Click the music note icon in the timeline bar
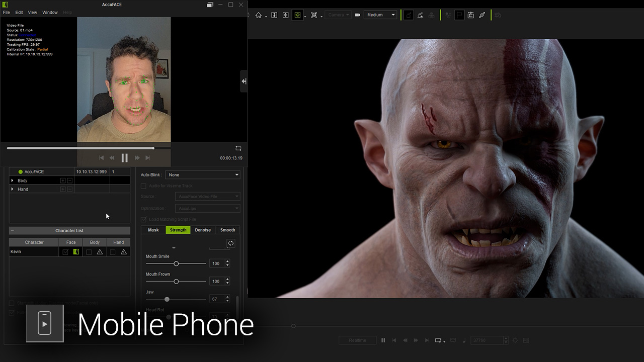Screen dimensions: 644x362 [x=464, y=340]
